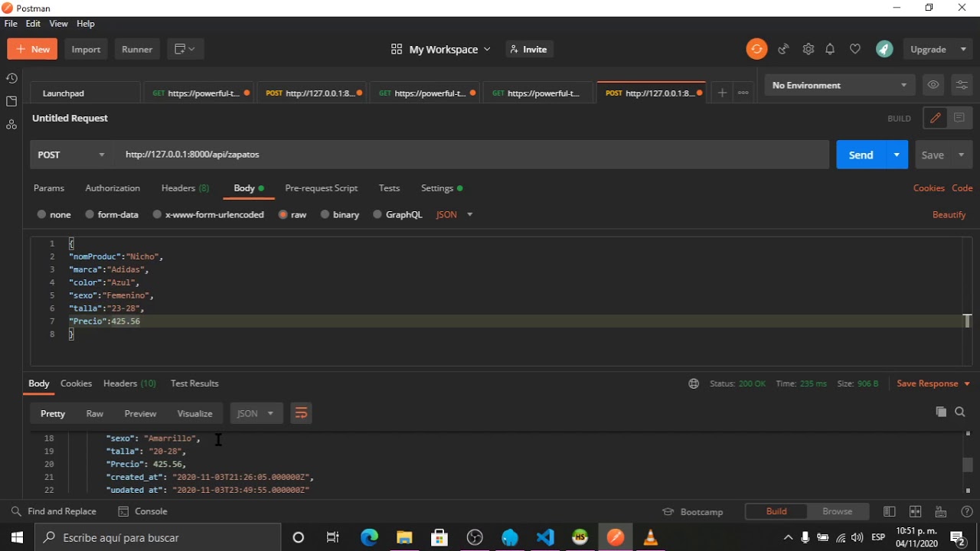Open APIs in the left sidebar
The image size is (980, 551).
[11, 124]
